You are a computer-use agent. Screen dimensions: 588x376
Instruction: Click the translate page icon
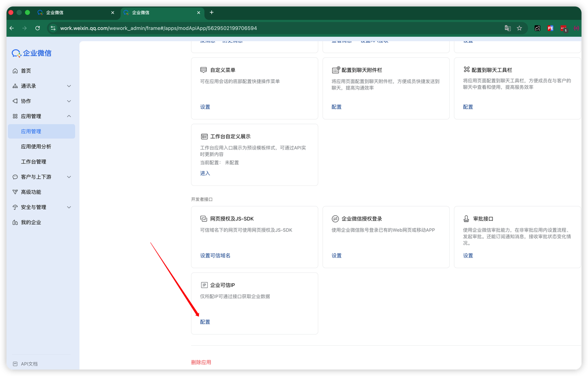(x=508, y=28)
